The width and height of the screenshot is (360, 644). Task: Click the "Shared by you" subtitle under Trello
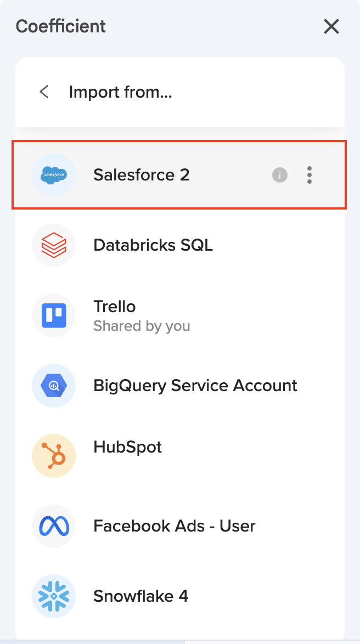pos(142,326)
